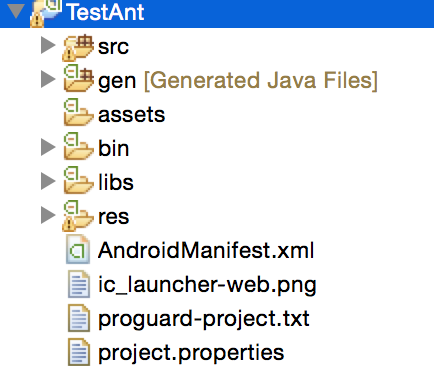The image size is (434, 366).
Task: Expand the bin folder
Action: pos(48,147)
